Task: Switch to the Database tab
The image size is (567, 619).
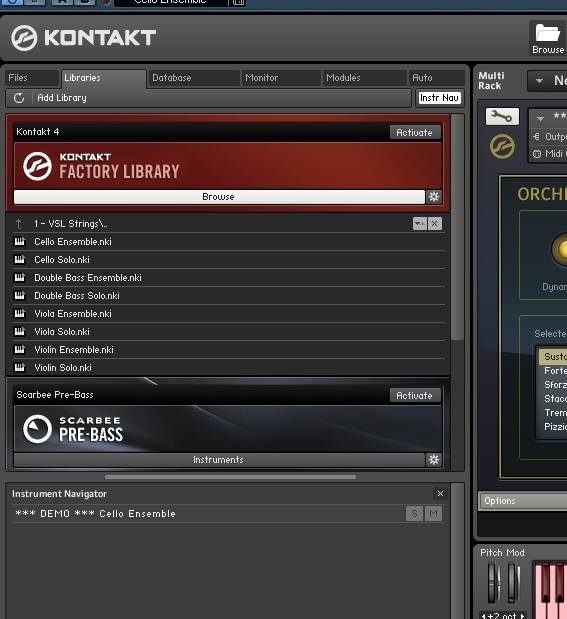Action: pos(194,78)
